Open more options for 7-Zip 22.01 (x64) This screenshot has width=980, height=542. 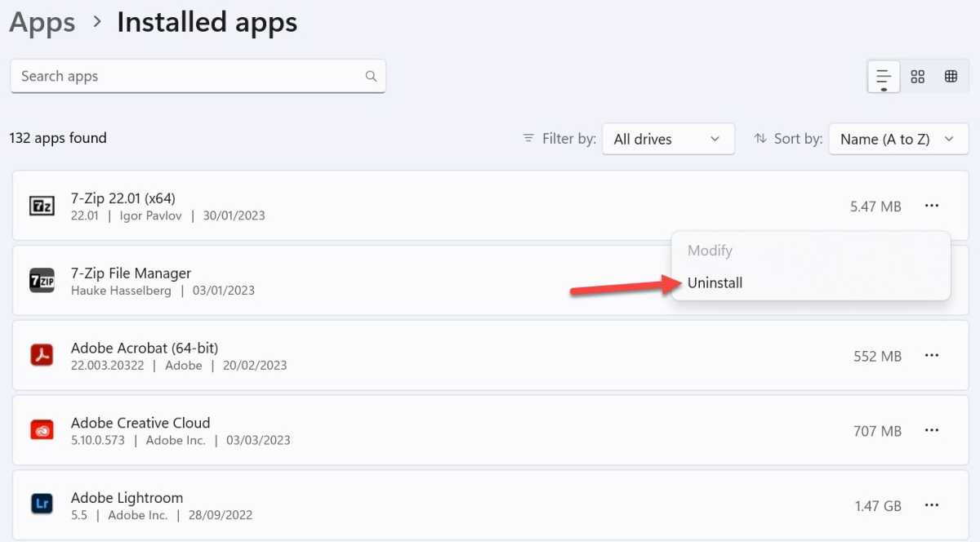pyautogui.click(x=932, y=206)
